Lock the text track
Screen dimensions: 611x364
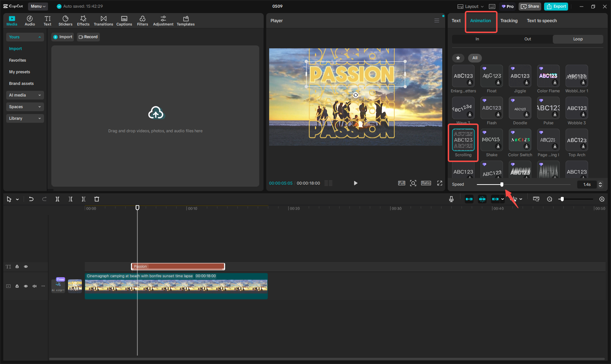pyautogui.click(x=17, y=267)
